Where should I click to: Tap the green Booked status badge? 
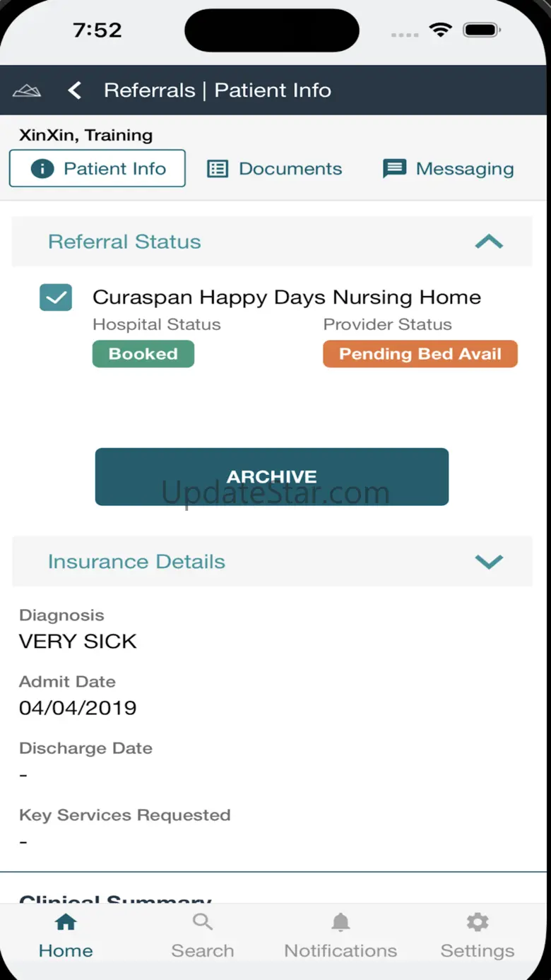click(x=143, y=354)
